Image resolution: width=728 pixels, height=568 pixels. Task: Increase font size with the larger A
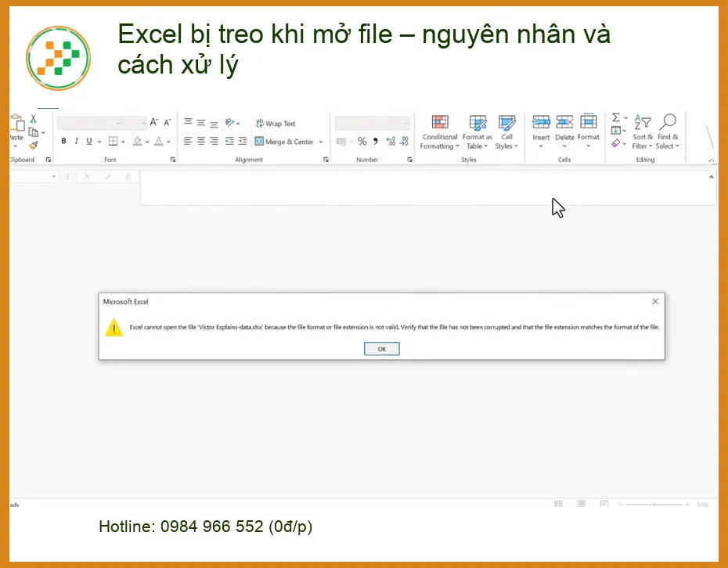coord(154,123)
